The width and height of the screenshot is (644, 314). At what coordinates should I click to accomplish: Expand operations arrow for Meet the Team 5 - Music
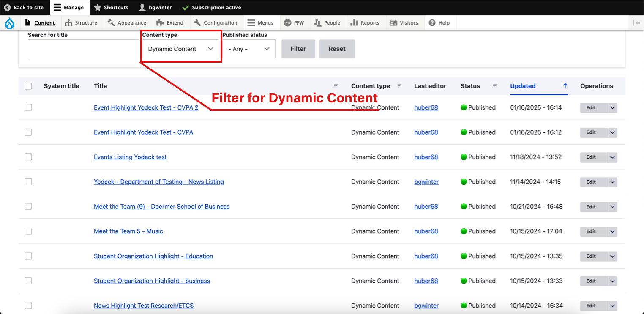pos(612,231)
